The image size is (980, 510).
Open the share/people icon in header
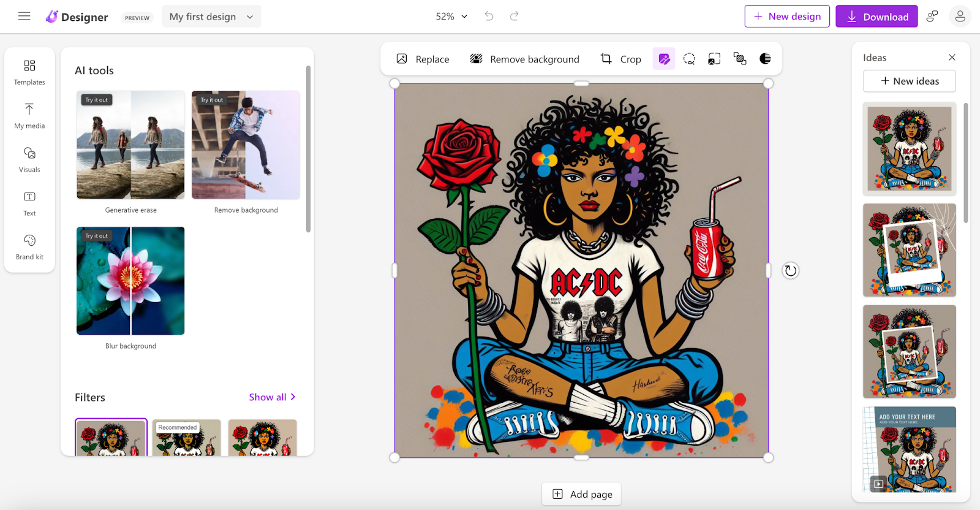(x=932, y=17)
